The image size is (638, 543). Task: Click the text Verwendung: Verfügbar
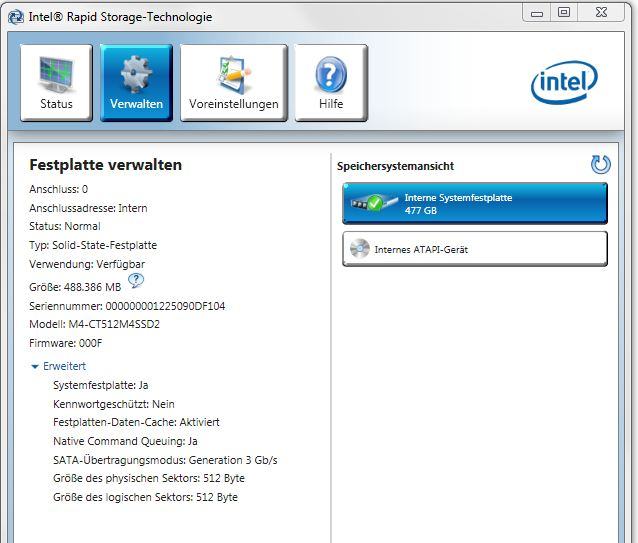(87, 264)
